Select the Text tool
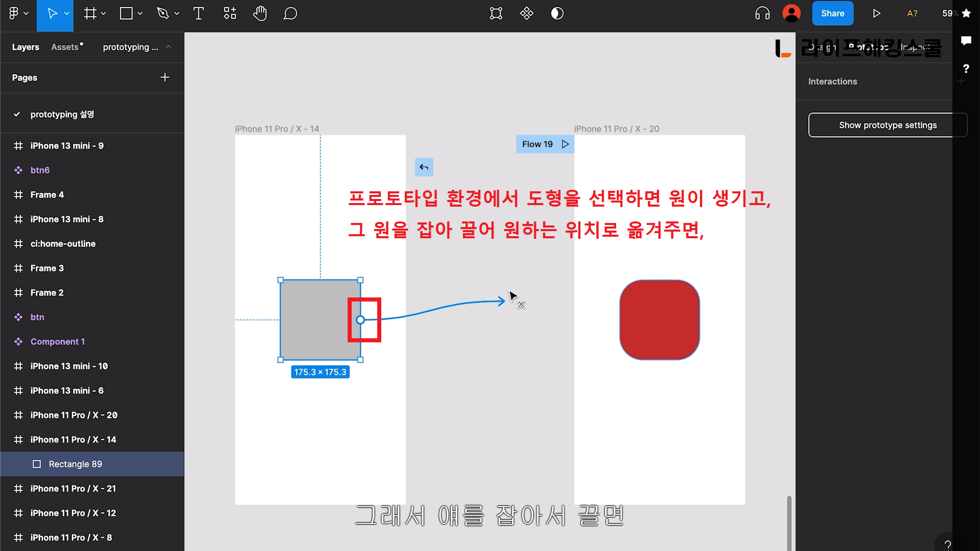Screen dimensions: 980x551 pos(199,14)
